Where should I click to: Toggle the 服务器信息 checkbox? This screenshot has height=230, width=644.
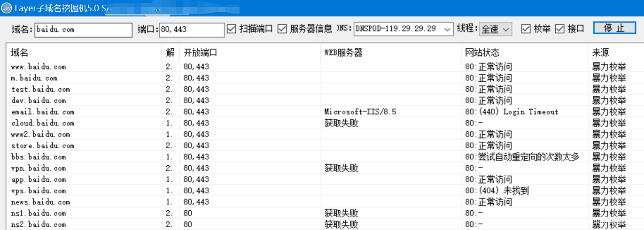pyautogui.click(x=282, y=29)
